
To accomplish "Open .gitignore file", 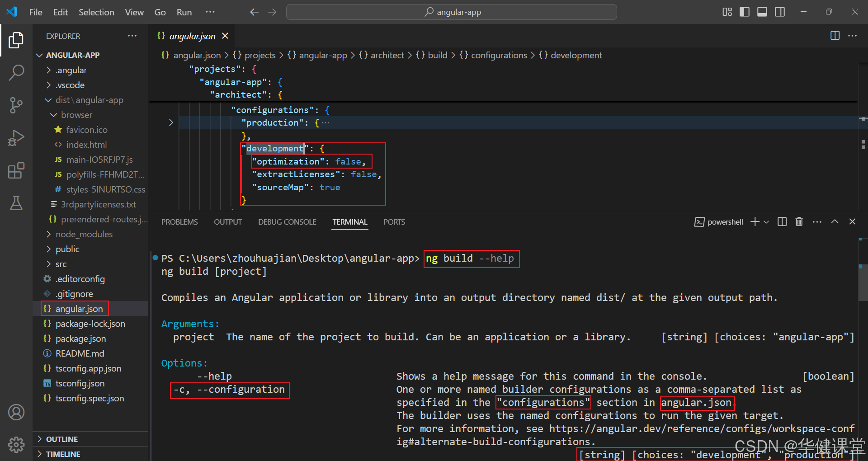I will [90, 294].
